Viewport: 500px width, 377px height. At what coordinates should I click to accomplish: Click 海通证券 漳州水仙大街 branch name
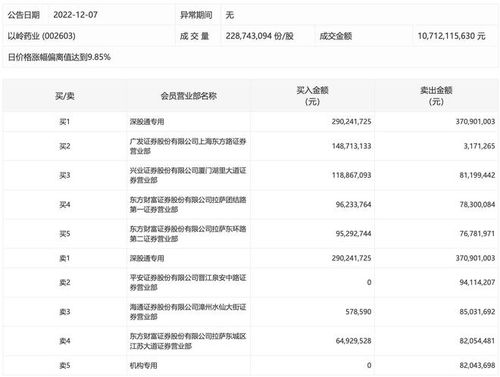(x=188, y=312)
